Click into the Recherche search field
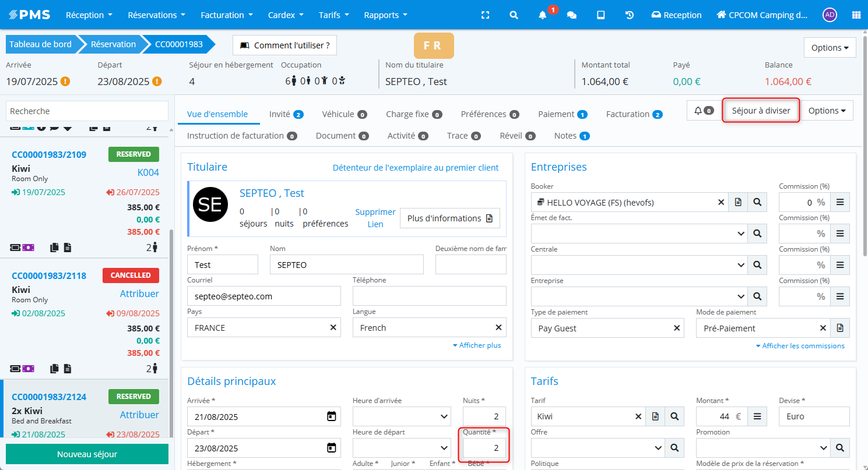 click(87, 111)
